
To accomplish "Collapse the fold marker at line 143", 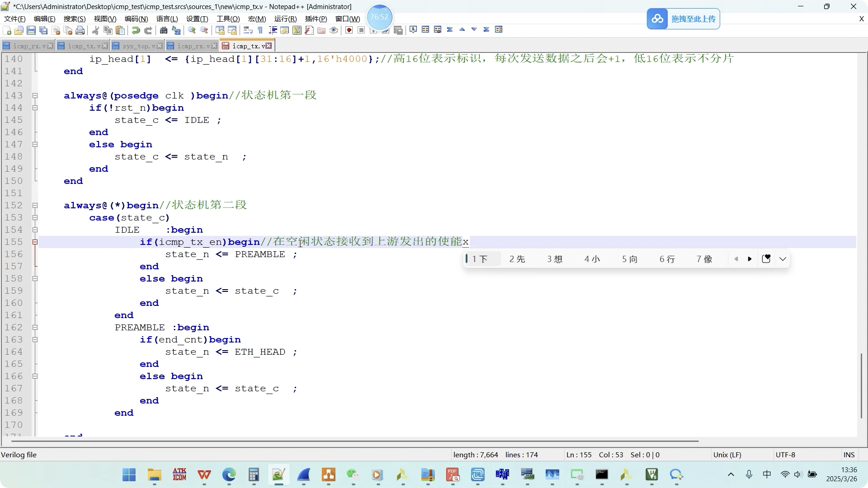I will coord(35,96).
